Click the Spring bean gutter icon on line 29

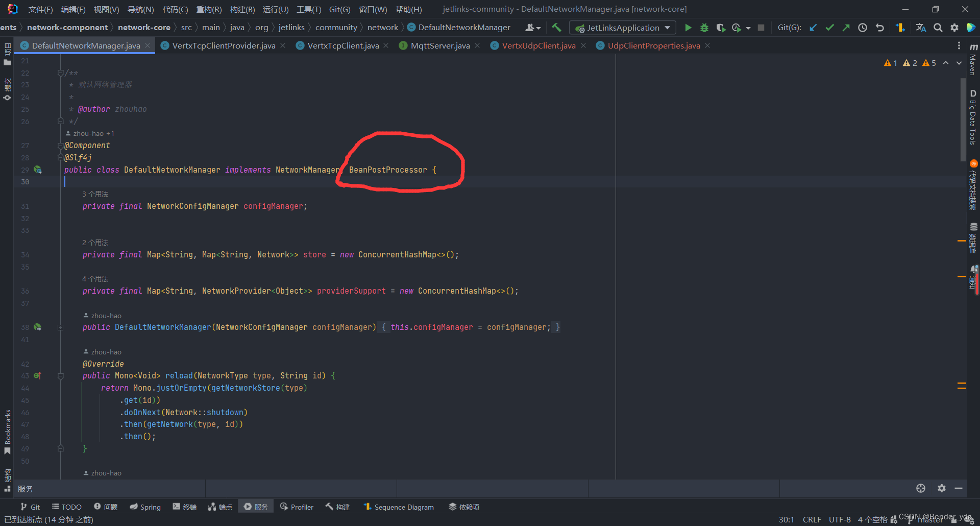[38, 170]
